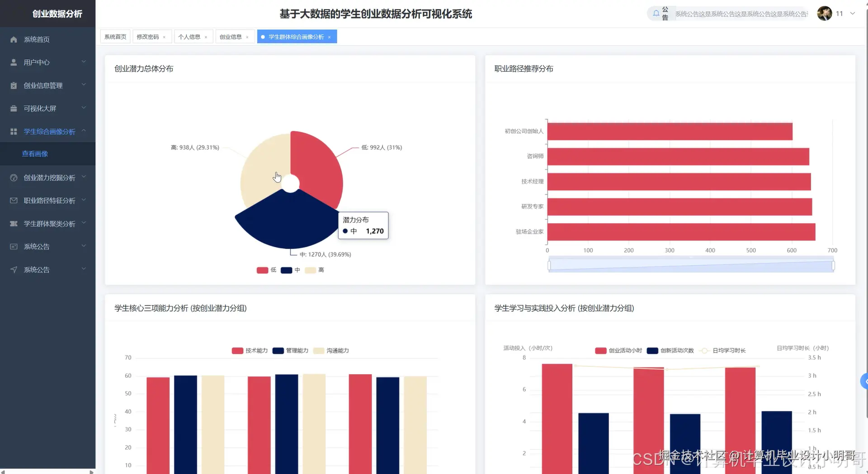
Task: Click the username 11 label
Action: [840, 14]
